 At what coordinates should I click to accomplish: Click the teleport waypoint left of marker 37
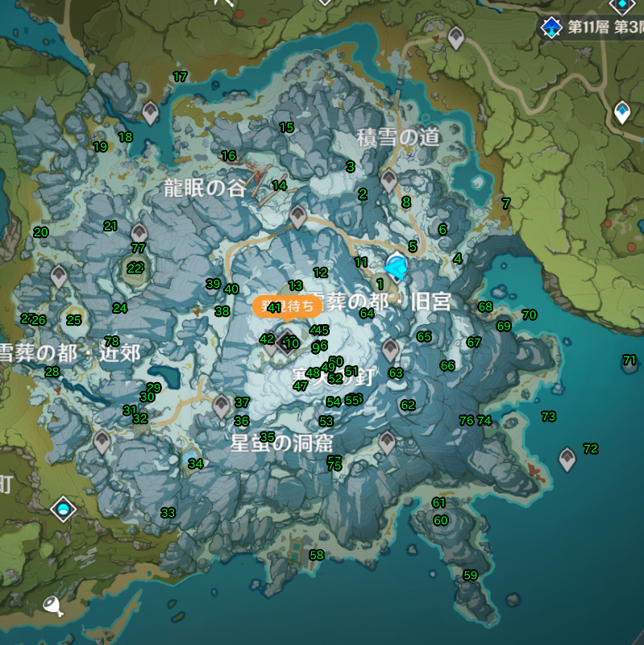pos(222,406)
